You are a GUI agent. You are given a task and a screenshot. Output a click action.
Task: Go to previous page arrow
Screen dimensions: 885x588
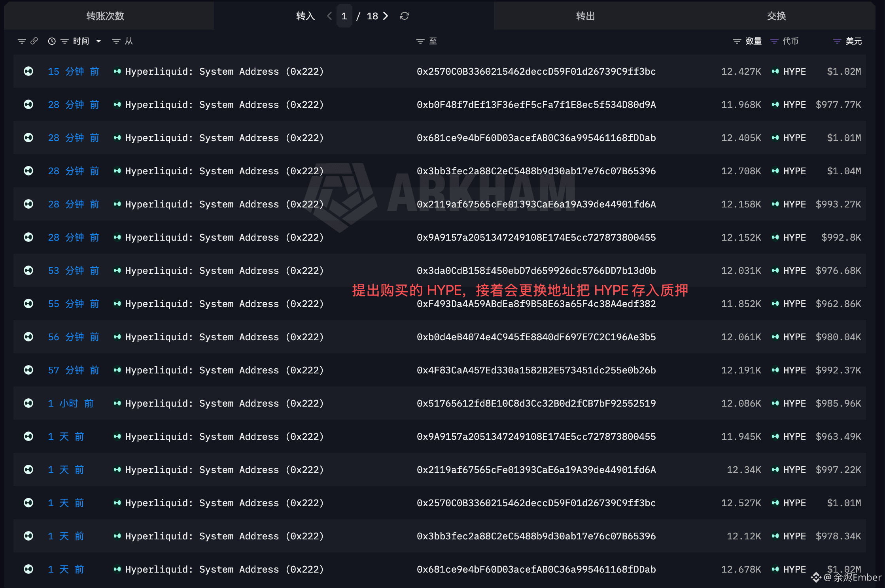click(329, 16)
